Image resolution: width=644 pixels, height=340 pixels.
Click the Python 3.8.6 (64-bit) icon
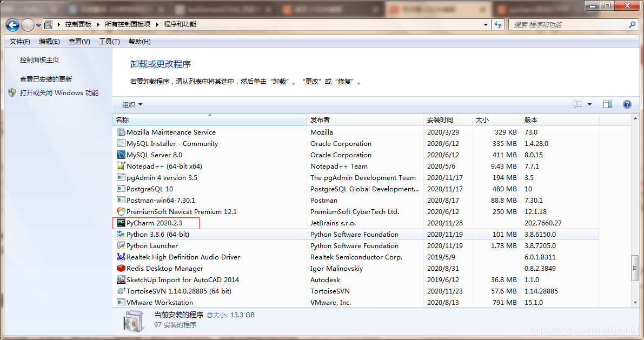[121, 235]
